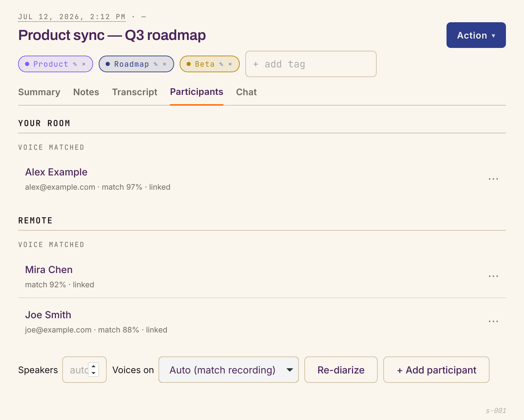The height and width of the screenshot is (420, 524).
Task: Open the Mira Chen participant
Action: (49, 270)
